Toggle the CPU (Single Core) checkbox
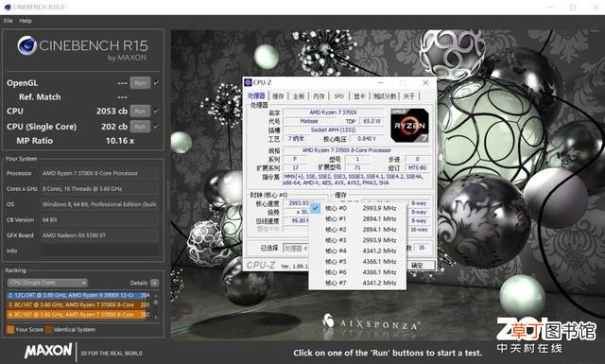 pos(156,127)
